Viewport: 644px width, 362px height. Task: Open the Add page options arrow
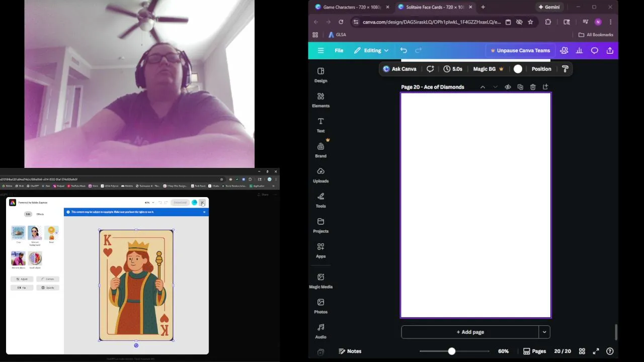(x=544, y=332)
